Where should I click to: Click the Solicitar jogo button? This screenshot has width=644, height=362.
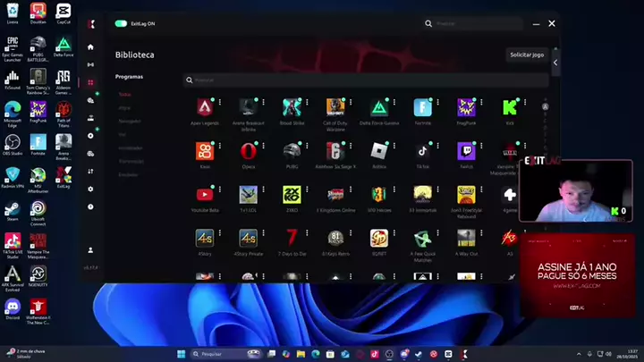[x=527, y=55]
